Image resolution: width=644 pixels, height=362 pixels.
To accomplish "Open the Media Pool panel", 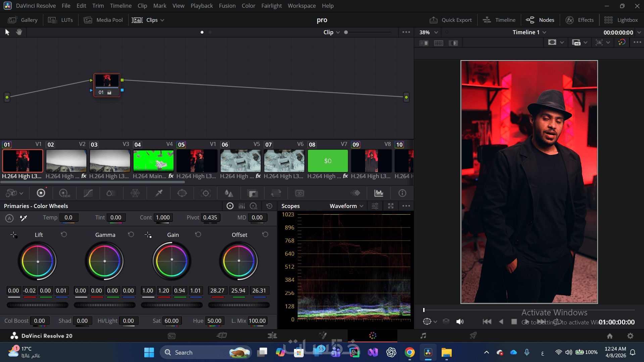I will [103, 20].
